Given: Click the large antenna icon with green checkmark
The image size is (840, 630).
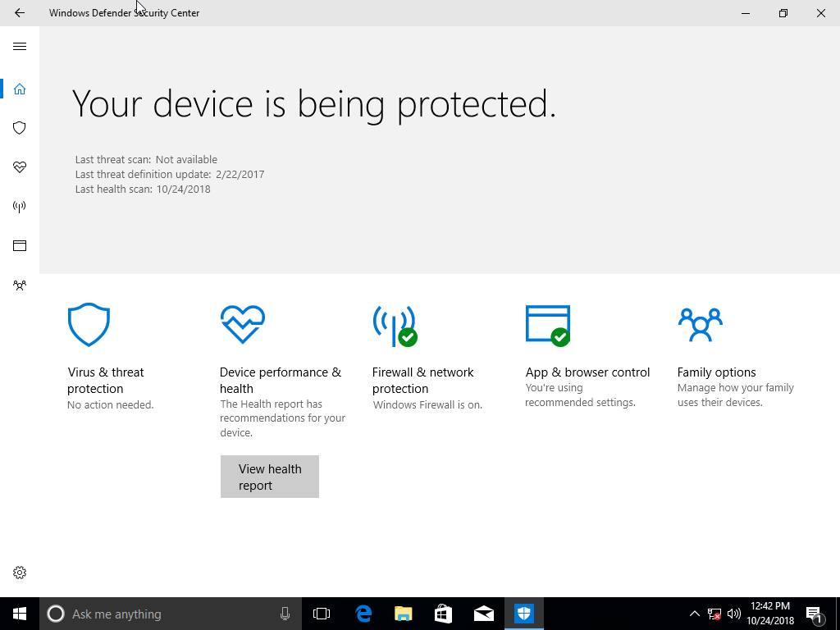Looking at the screenshot, I should [x=395, y=326].
